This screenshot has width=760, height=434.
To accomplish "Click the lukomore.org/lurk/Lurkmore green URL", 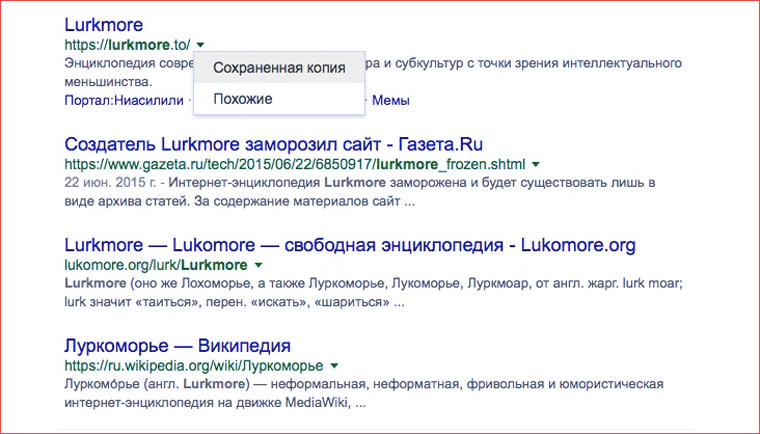I will click(x=155, y=266).
